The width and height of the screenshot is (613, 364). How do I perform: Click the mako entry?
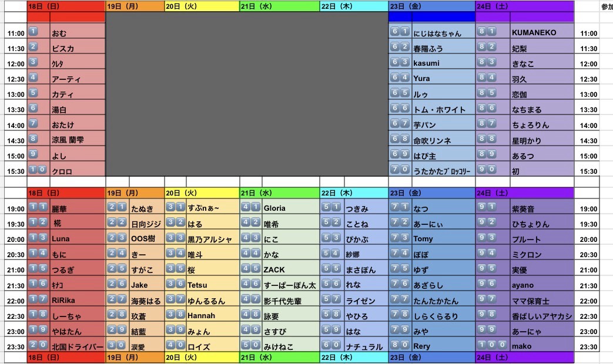tap(542, 345)
